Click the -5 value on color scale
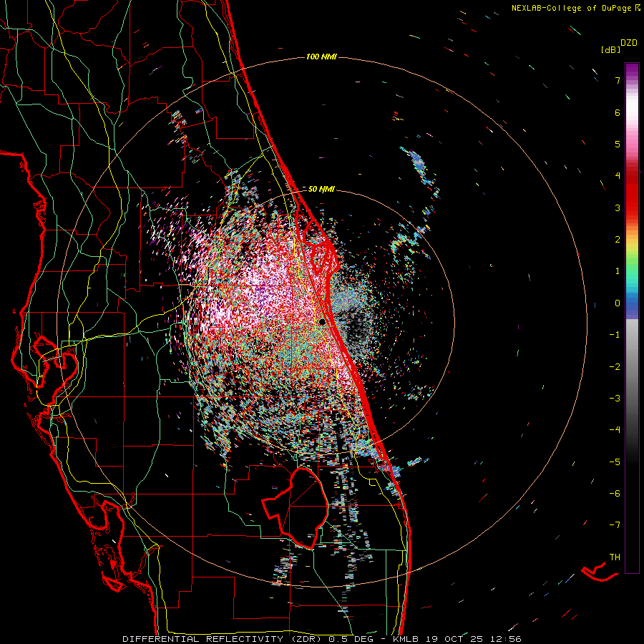This screenshot has height=644, width=644. pyautogui.click(x=615, y=462)
